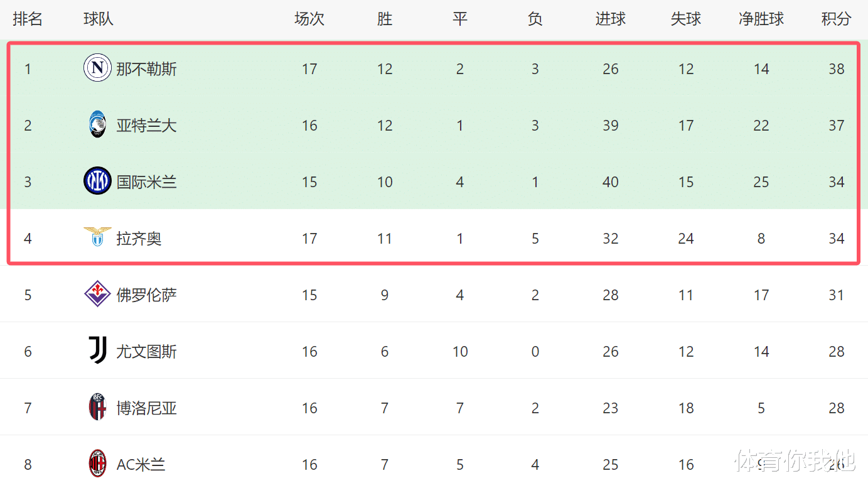Click the Juventus J logo

pyautogui.click(x=97, y=350)
